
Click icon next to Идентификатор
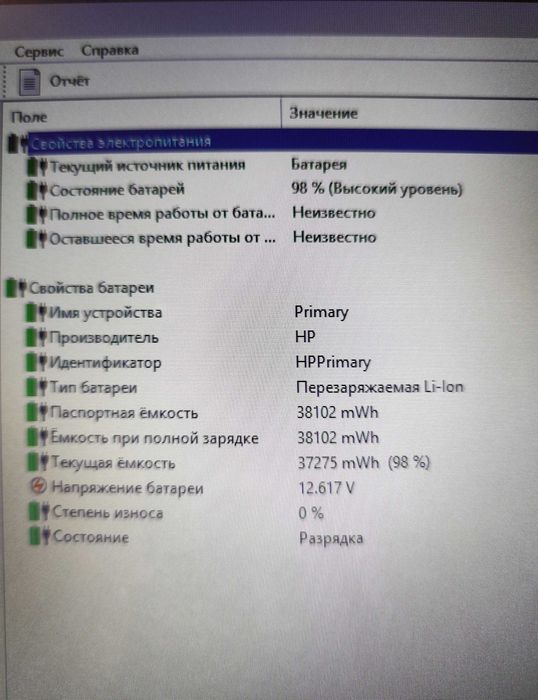click(x=37, y=362)
